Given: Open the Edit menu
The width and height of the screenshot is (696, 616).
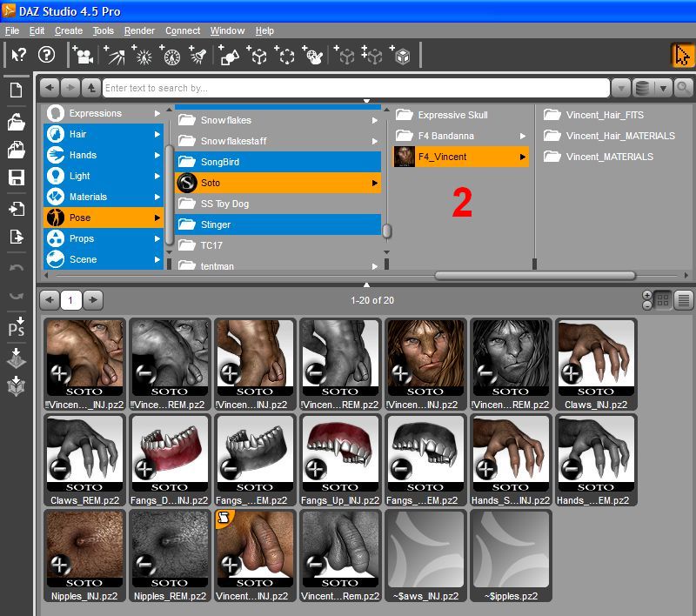Looking at the screenshot, I should (37, 30).
